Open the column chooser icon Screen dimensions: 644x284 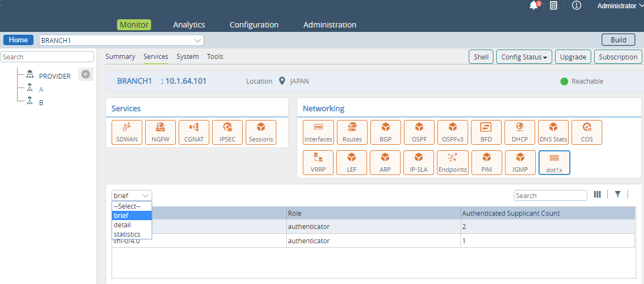click(x=598, y=194)
